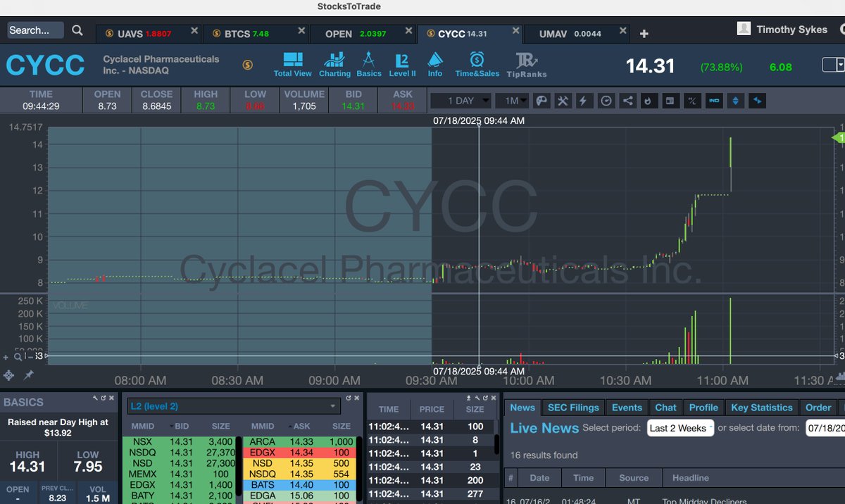The width and height of the screenshot is (845, 504).
Task: Click the dollar coin icon beside company name
Action: (247, 65)
